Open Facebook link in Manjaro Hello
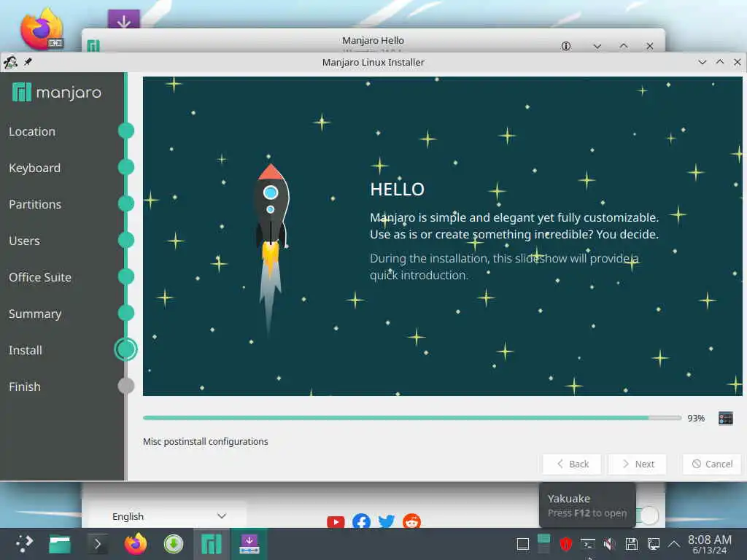 pos(361,521)
